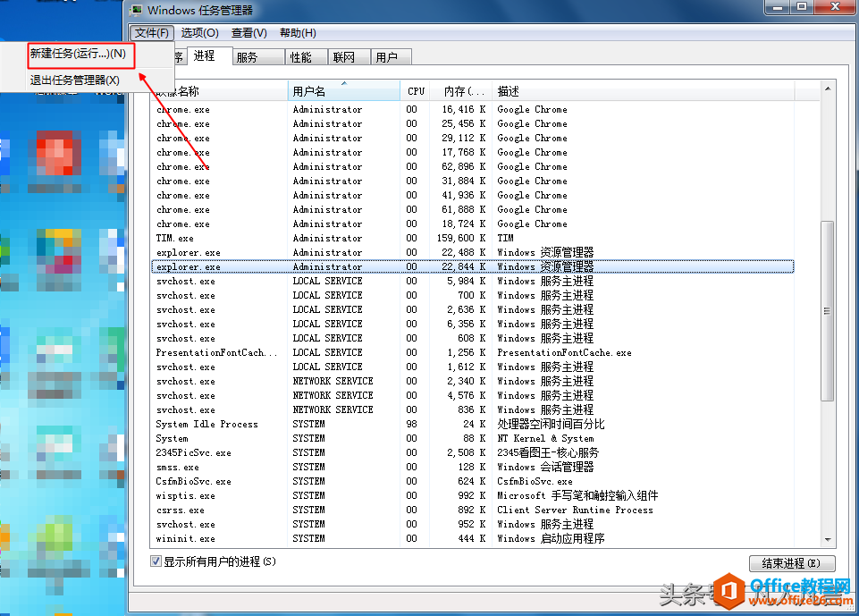859x616 pixels.
Task: Select the CsfmBioSvc.exe process name
Action: pyautogui.click(x=193, y=481)
